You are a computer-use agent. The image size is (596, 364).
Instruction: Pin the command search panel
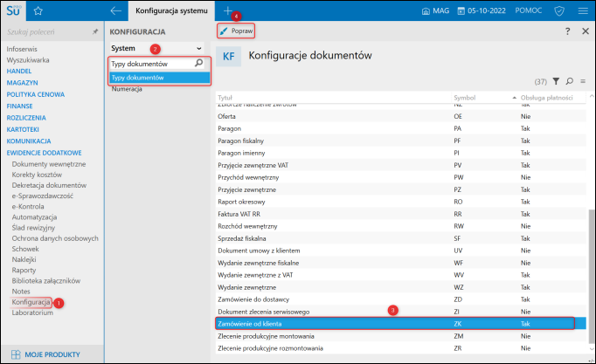(x=95, y=32)
